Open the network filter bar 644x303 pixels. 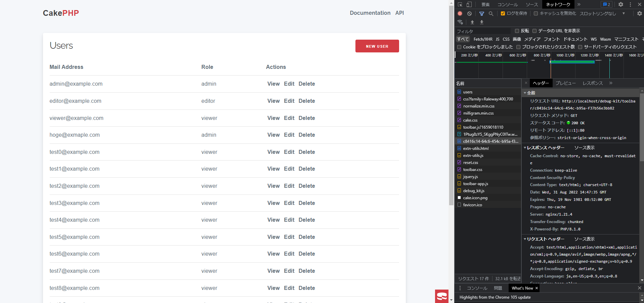point(482,13)
